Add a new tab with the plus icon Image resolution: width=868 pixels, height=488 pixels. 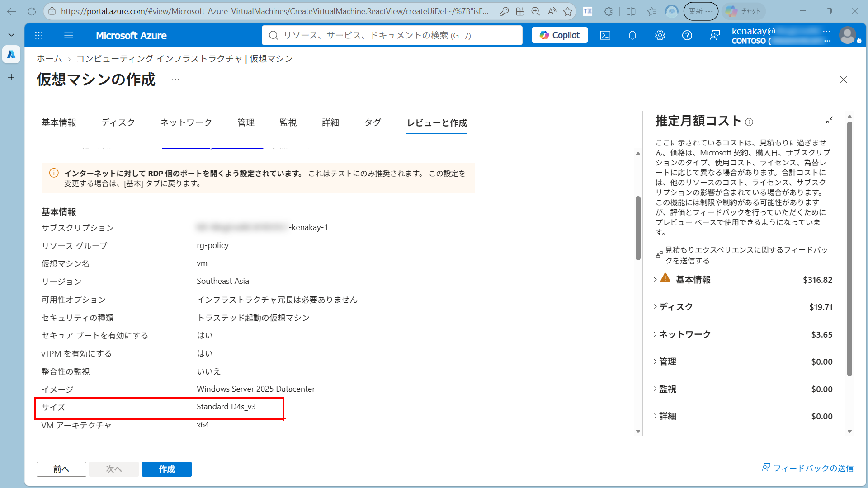click(x=11, y=77)
